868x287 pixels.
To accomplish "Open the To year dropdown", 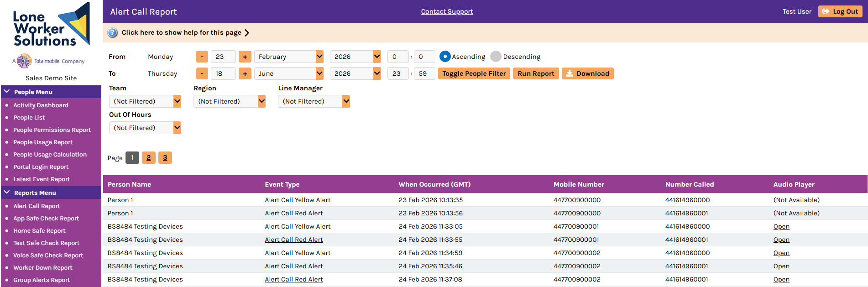I will tap(356, 73).
